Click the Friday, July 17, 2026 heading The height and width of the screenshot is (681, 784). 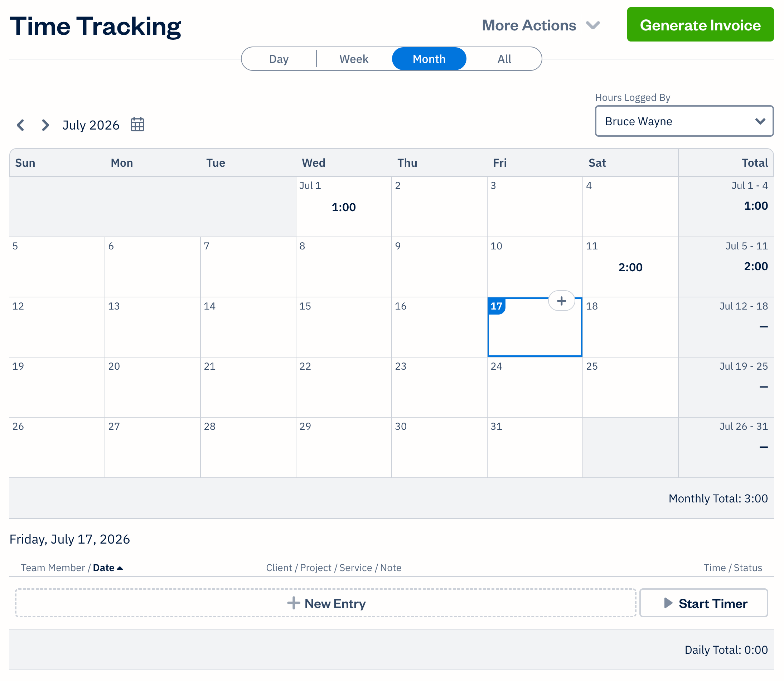click(x=69, y=539)
